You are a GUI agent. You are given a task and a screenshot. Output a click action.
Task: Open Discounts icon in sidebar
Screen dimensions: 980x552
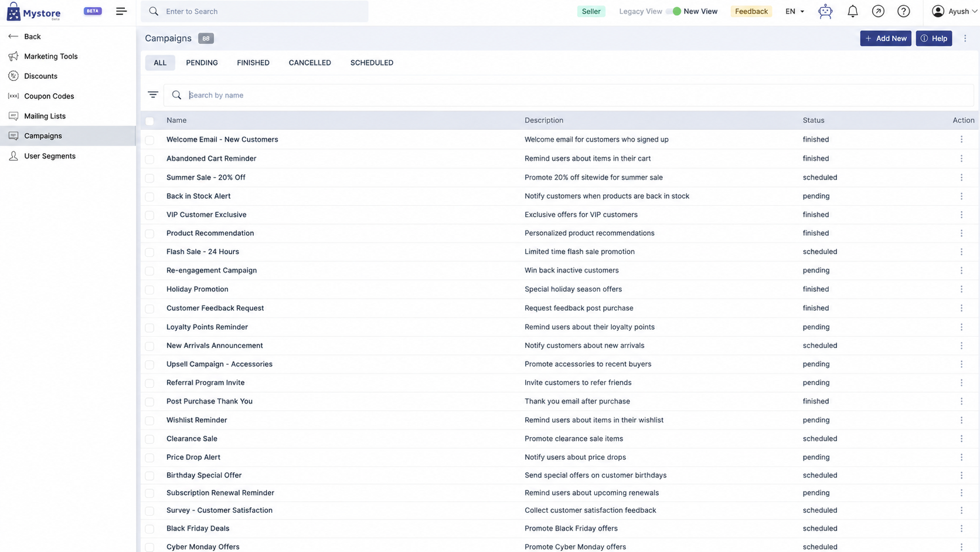point(13,76)
